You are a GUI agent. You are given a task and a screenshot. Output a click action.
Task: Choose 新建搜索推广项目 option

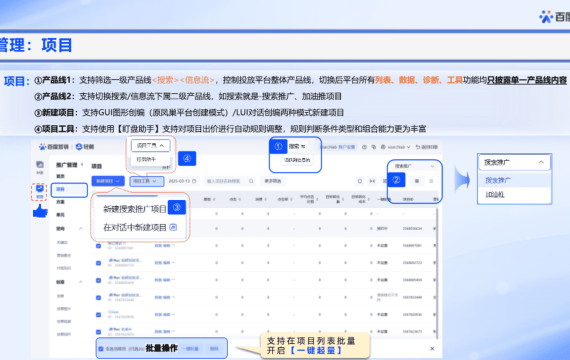coord(135,209)
